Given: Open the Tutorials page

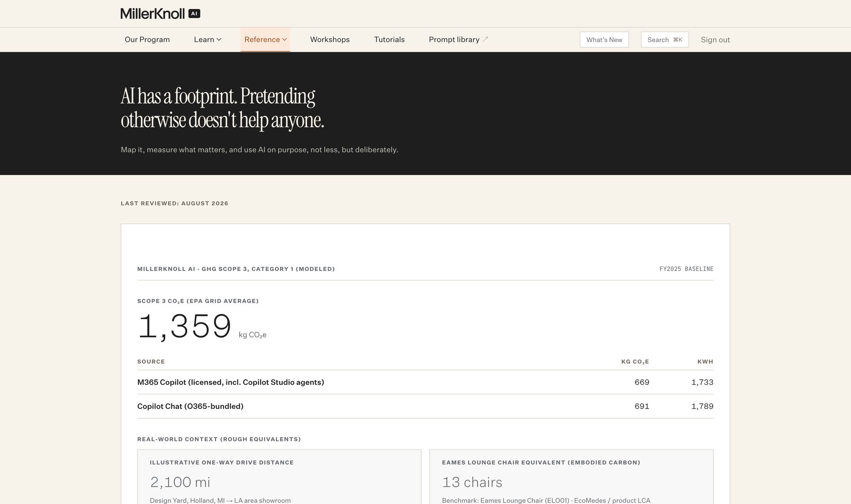Looking at the screenshot, I should click(389, 40).
